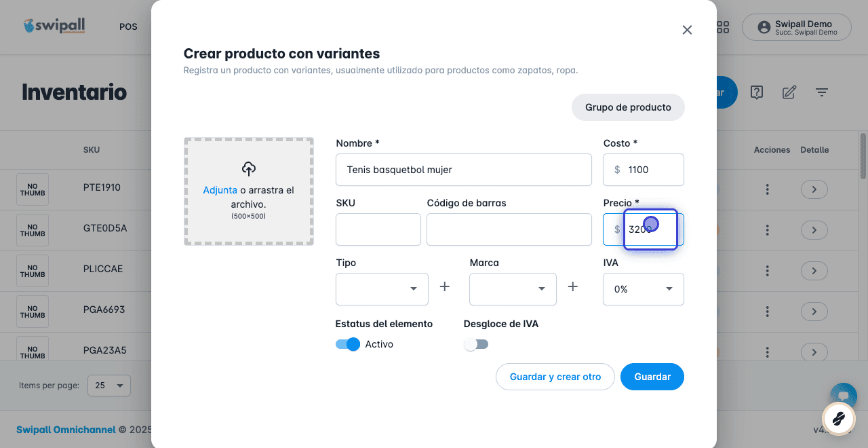Enable the Desgloce de IVA switch
868x448 pixels.
476,344
